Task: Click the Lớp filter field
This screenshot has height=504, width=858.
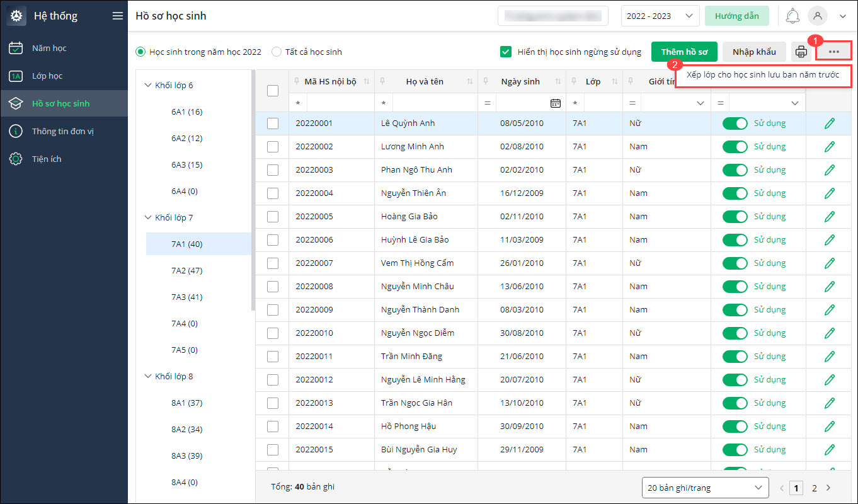Action: coord(602,103)
